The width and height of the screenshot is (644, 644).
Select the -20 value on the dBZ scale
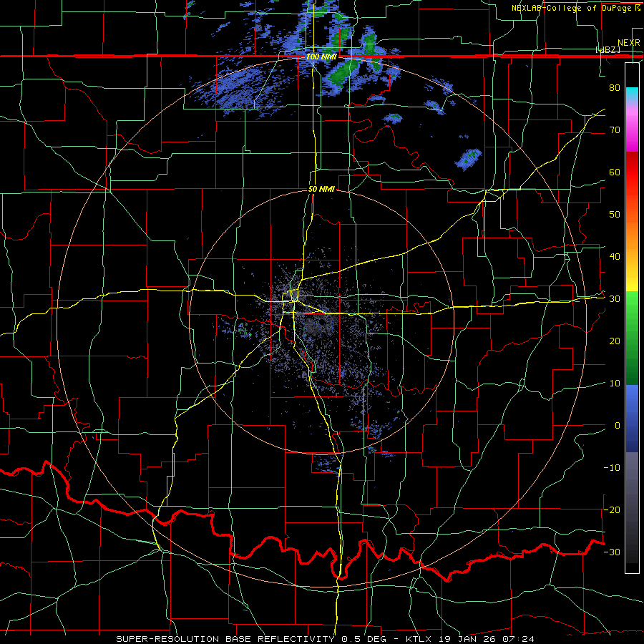click(612, 509)
